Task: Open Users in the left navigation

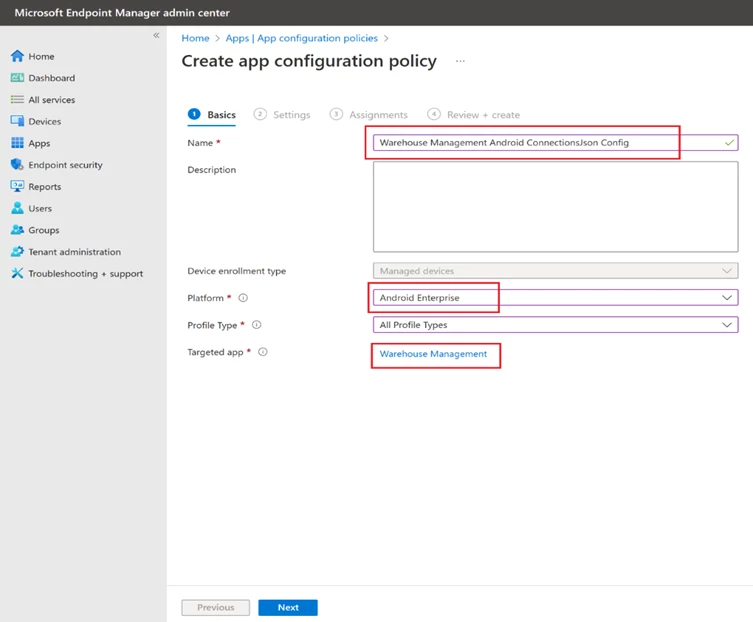Action: [40, 208]
